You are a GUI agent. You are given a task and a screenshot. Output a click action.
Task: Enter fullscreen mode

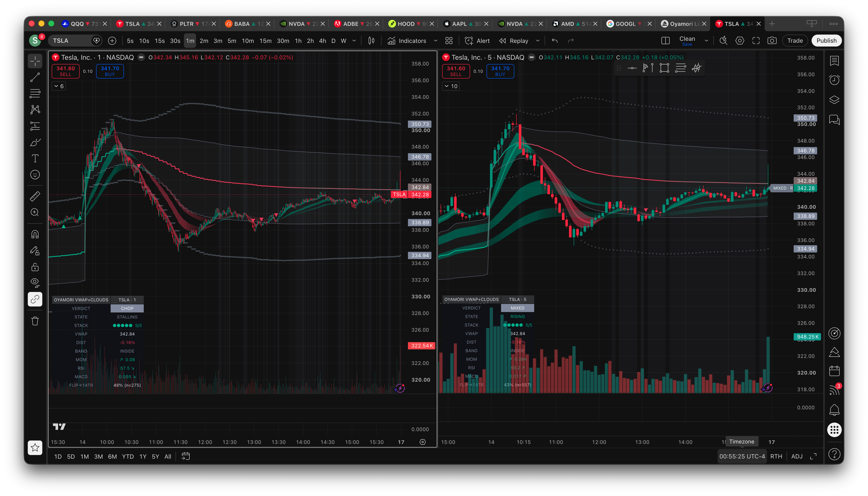coord(756,41)
